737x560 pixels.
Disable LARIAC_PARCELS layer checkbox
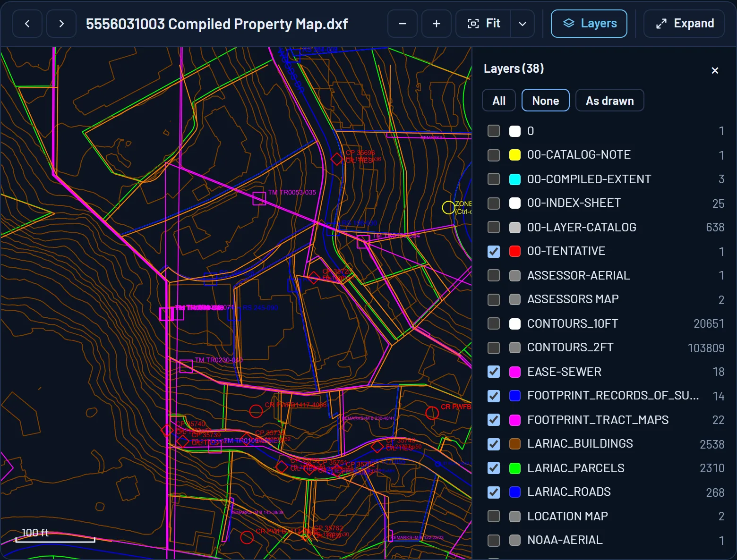point(494,468)
